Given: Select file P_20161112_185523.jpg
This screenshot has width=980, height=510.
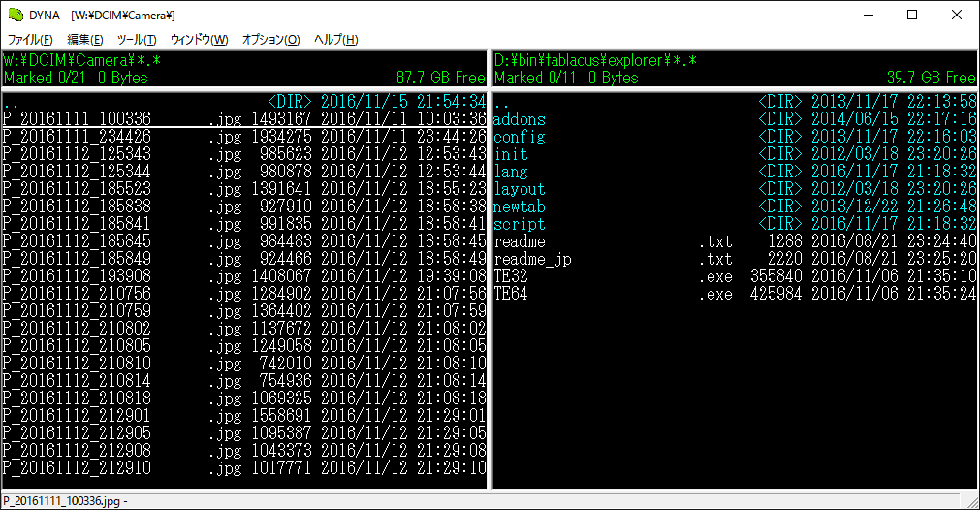Looking at the screenshot, I should tap(244, 189).
